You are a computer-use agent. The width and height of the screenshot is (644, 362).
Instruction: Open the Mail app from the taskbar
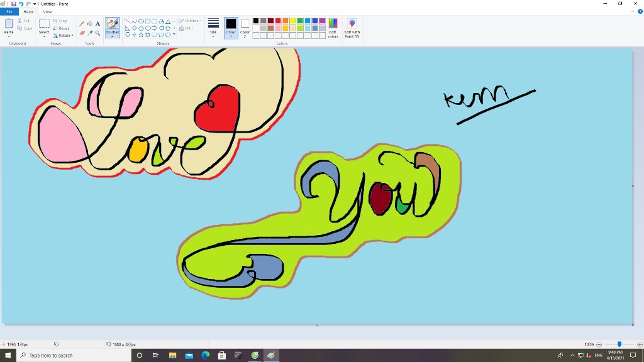pyautogui.click(x=189, y=356)
